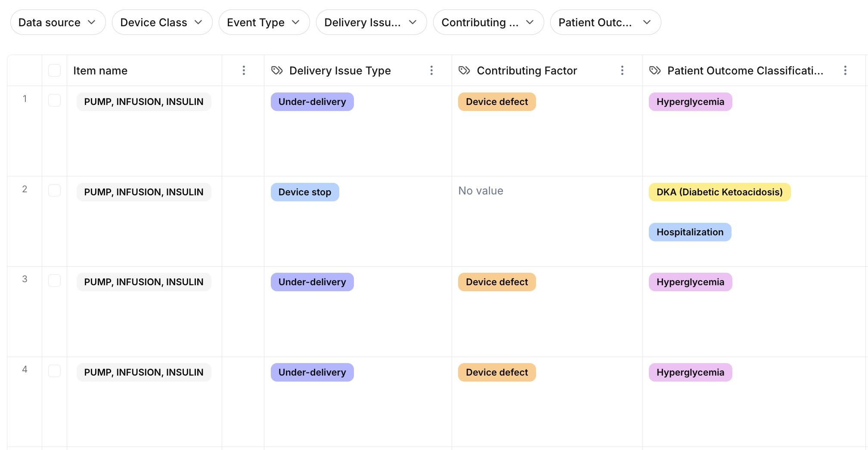Click the empty No value cell
Viewport: 868px width, 450px height.
(x=480, y=191)
